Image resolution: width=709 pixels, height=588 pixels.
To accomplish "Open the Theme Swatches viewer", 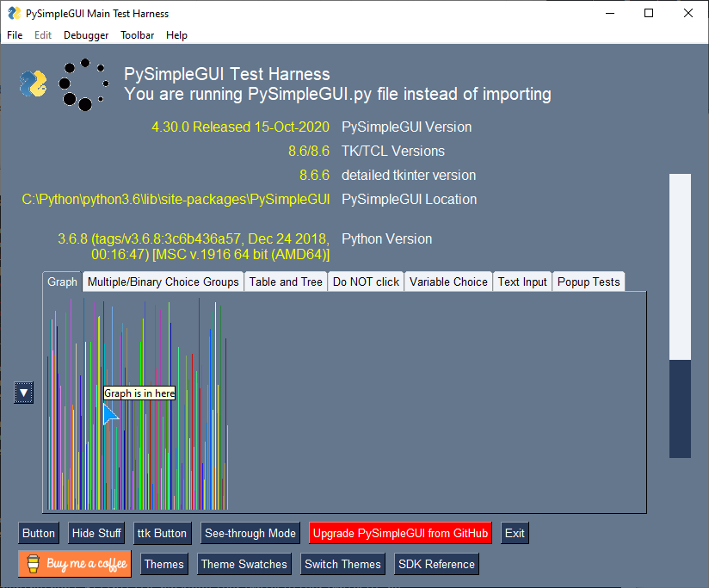I will [x=244, y=564].
